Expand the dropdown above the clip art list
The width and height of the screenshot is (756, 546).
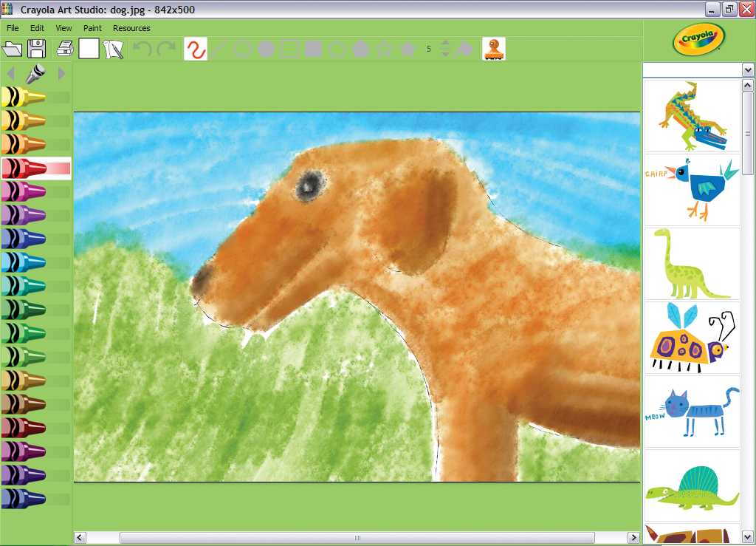(748, 69)
